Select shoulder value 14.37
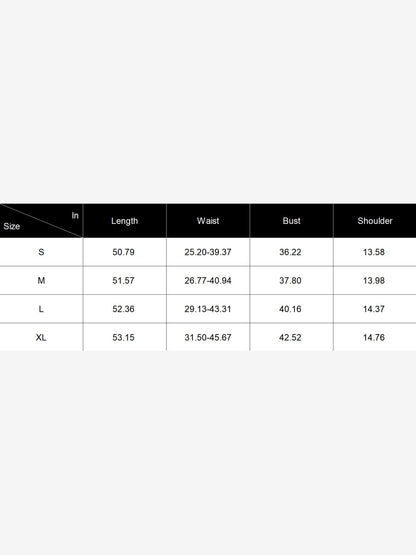Screen dimensions: 416x555 [x=374, y=309]
